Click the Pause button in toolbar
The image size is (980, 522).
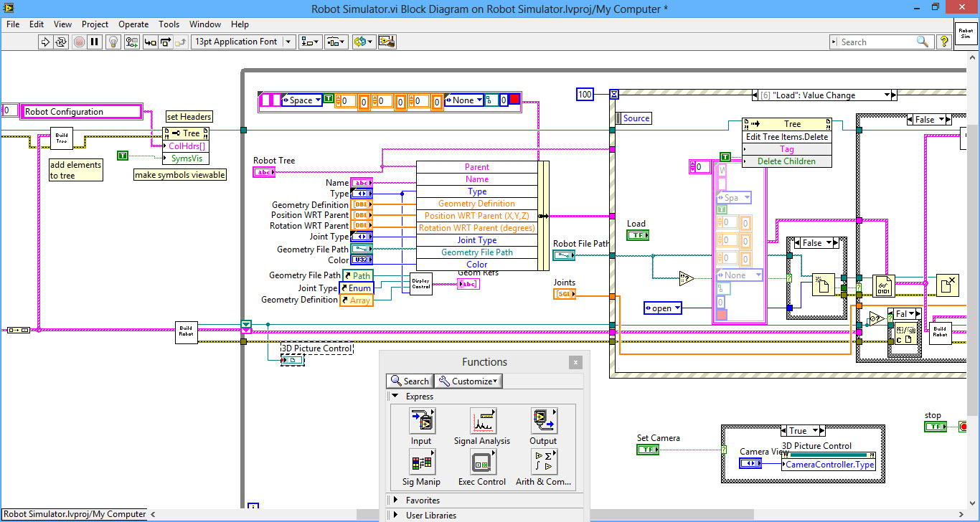click(95, 42)
